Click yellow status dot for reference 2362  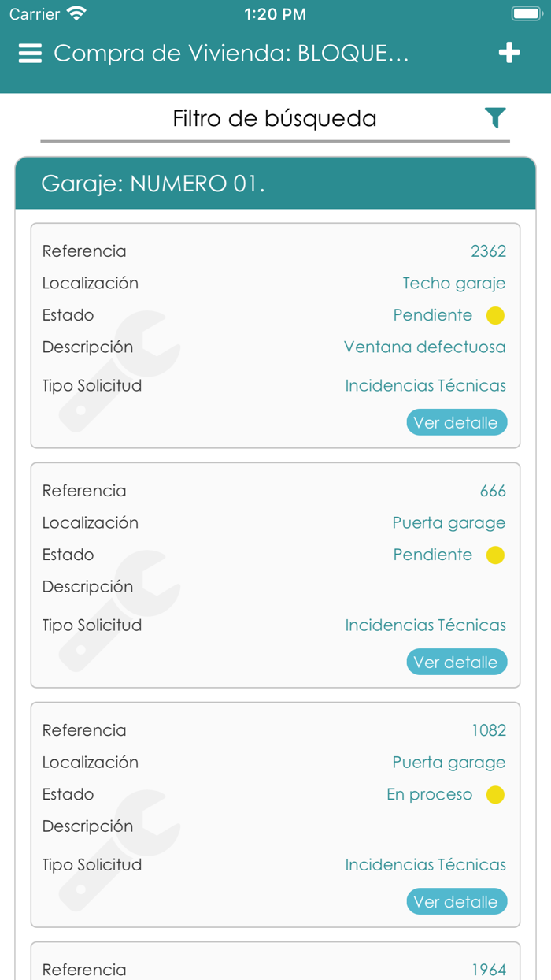tap(495, 316)
